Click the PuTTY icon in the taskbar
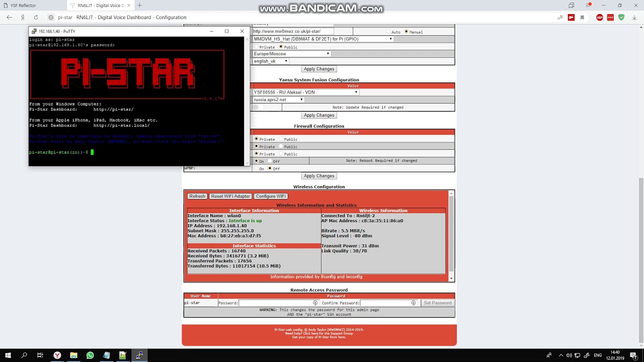Viewport: 644px width, 362px height. coord(139,355)
